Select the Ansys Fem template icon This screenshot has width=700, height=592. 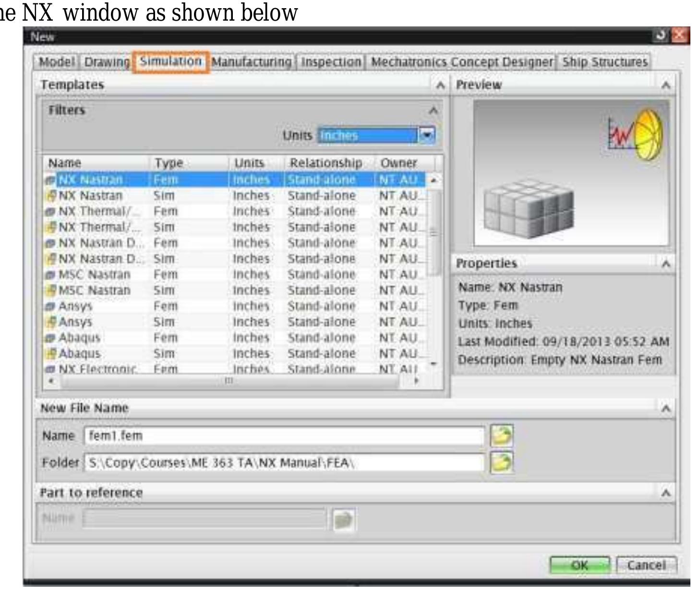[x=50, y=306]
